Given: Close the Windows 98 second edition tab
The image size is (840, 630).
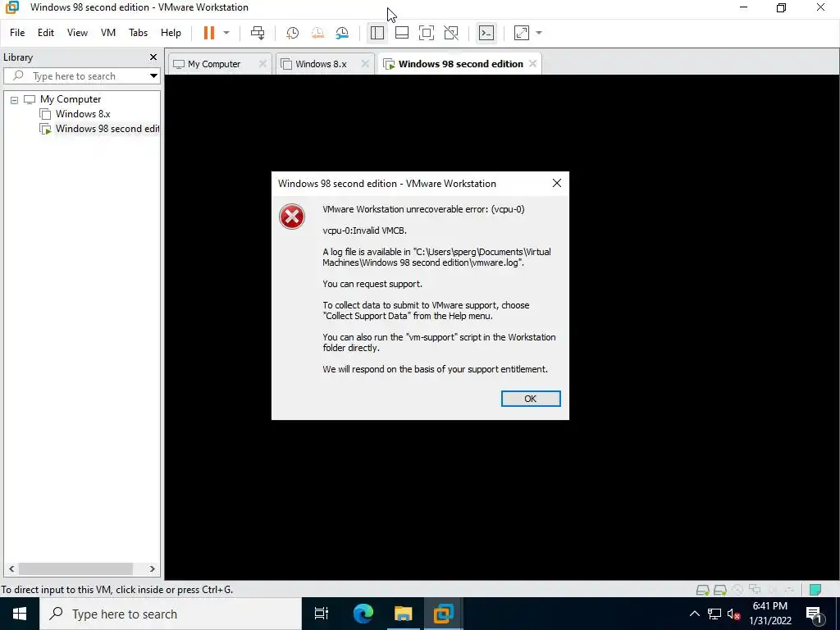Looking at the screenshot, I should [x=532, y=64].
